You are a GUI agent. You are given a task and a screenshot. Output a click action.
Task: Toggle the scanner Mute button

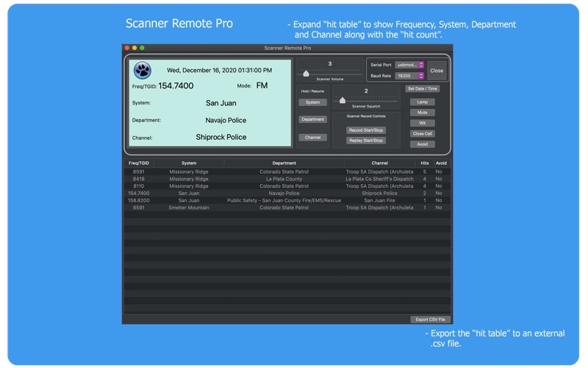coord(422,113)
